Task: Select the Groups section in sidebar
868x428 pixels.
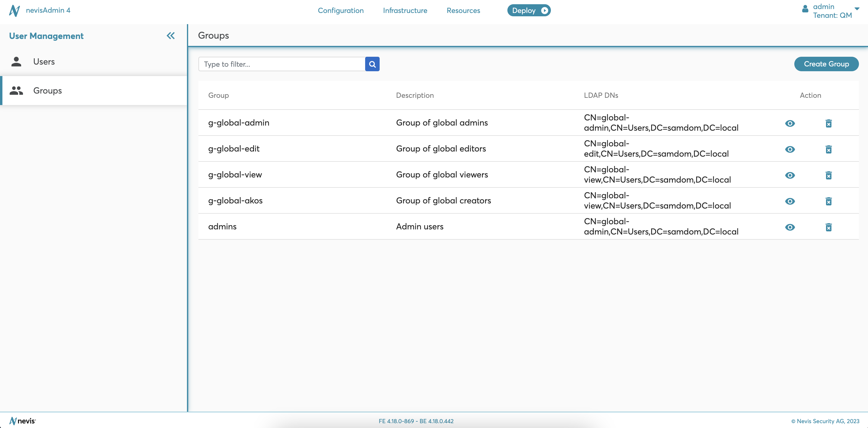Action: click(x=48, y=90)
